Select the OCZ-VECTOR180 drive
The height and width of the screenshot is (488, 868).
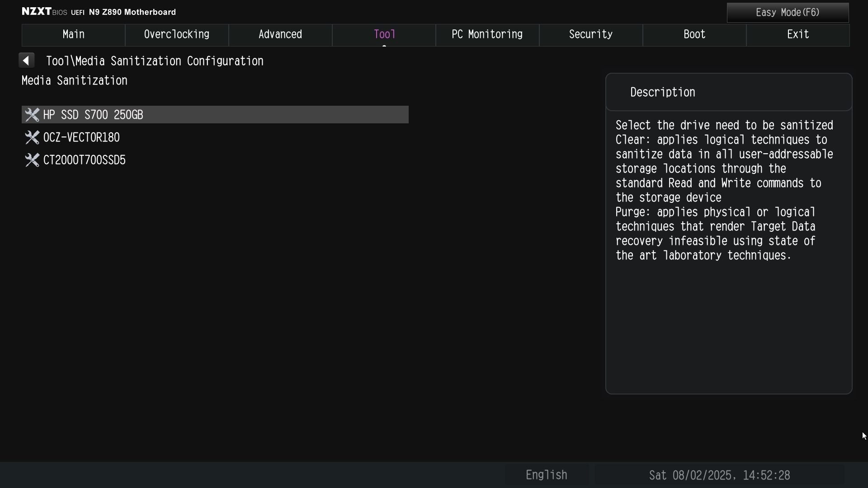[x=215, y=137]
